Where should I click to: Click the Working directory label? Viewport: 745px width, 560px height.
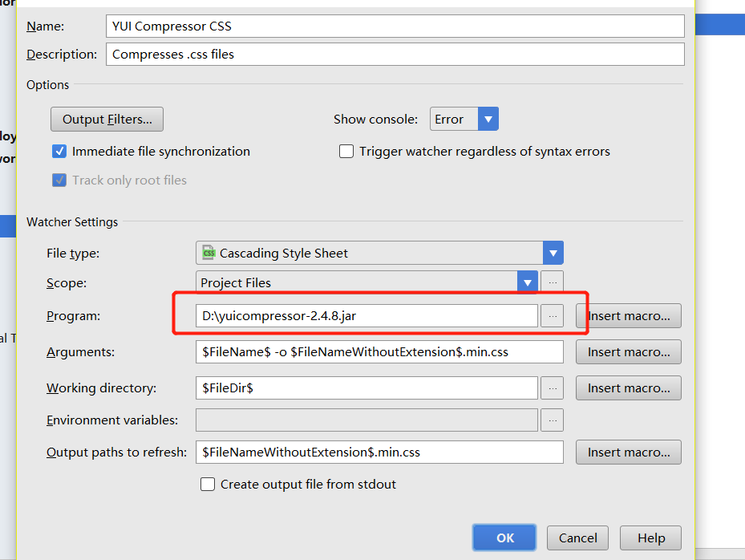coord(101,388)
